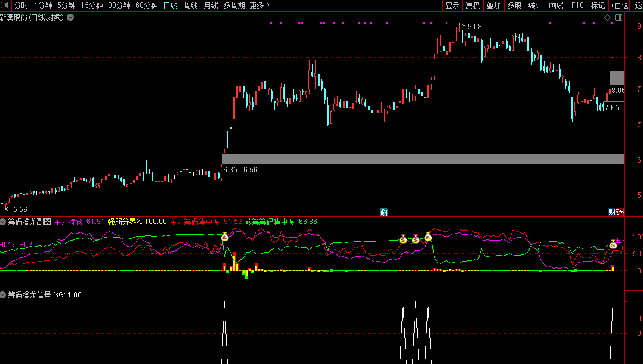Viewport: 643px width, 364px height.
Task: Click the rightmost money bag signal icon
Action: [x=613, y=244]
